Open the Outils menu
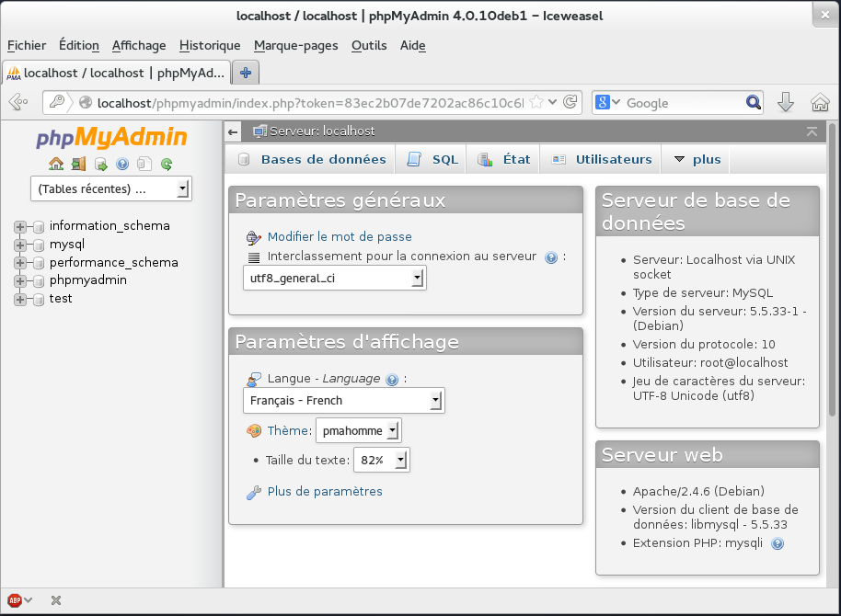The height and width of the screenshot is (616, 841). (x=369, y=46)
